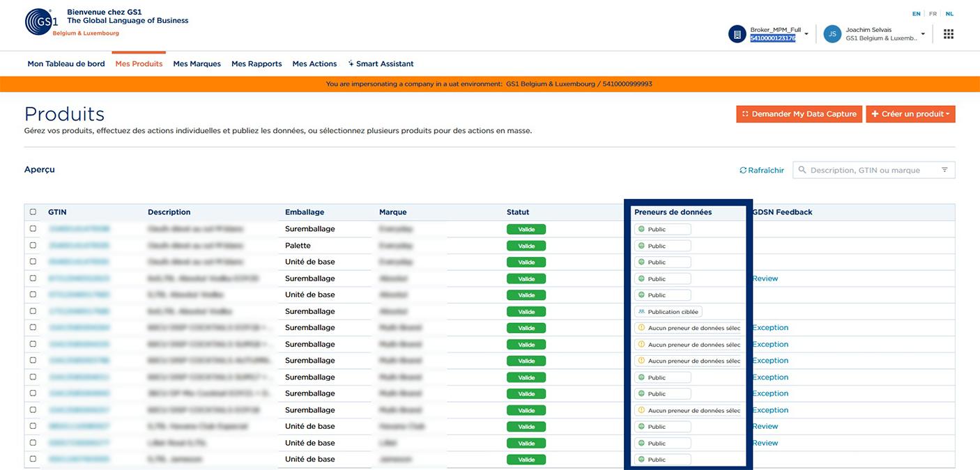Viewport: 980px width, 470px height.
Task: Expand the Broker_MPM_Full company dropdown arrow
Action: (x=806, y=34)
